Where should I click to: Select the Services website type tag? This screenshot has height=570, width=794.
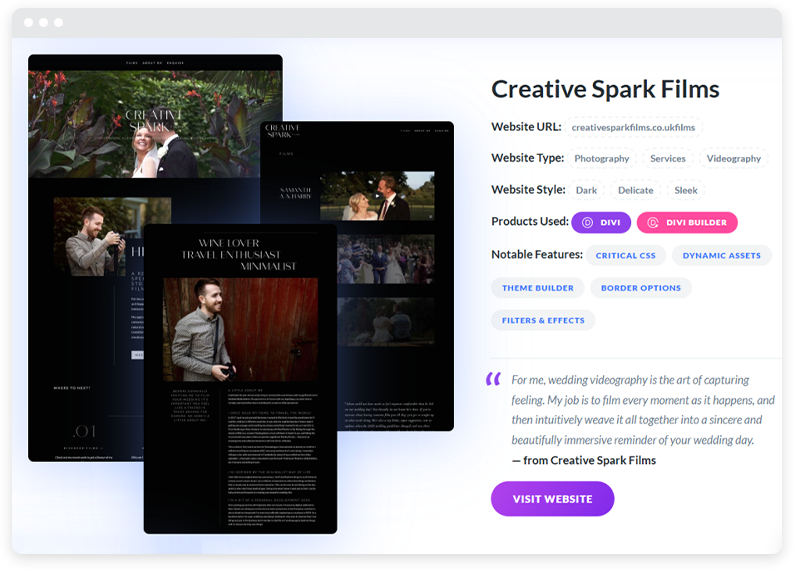pyautogui.click(x=667, y=158)
